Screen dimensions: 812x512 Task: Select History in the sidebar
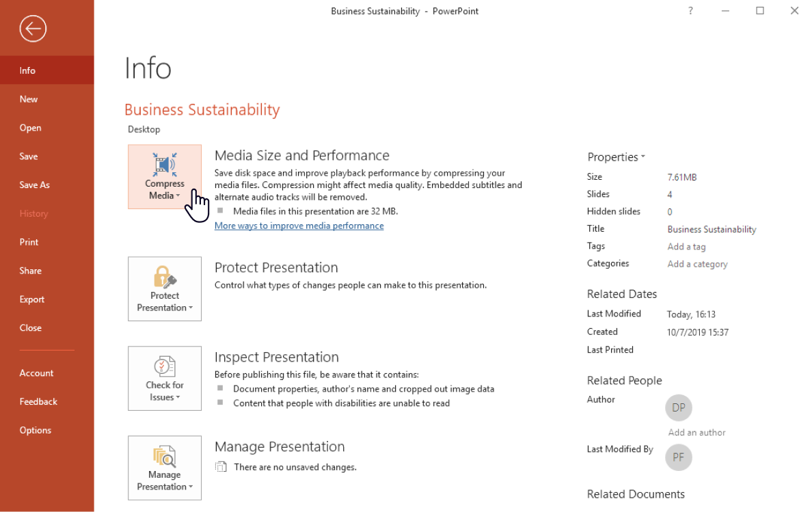(x=47, y=213)
